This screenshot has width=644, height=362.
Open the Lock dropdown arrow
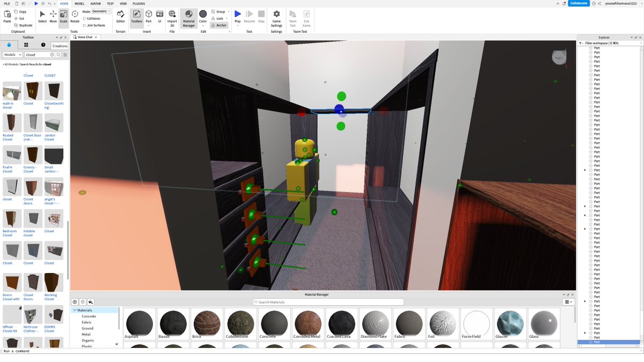click(x=227, y=18)
